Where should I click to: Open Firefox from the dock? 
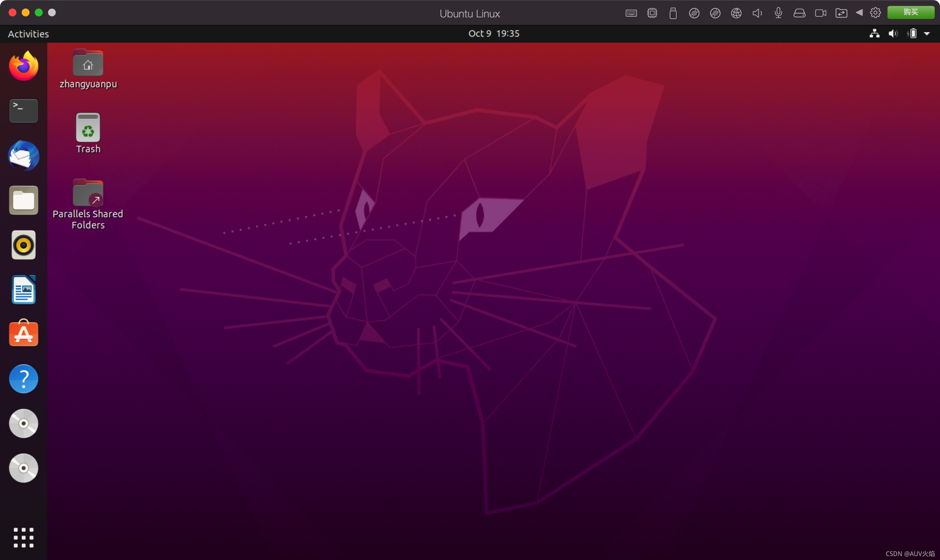click(23, 66)
